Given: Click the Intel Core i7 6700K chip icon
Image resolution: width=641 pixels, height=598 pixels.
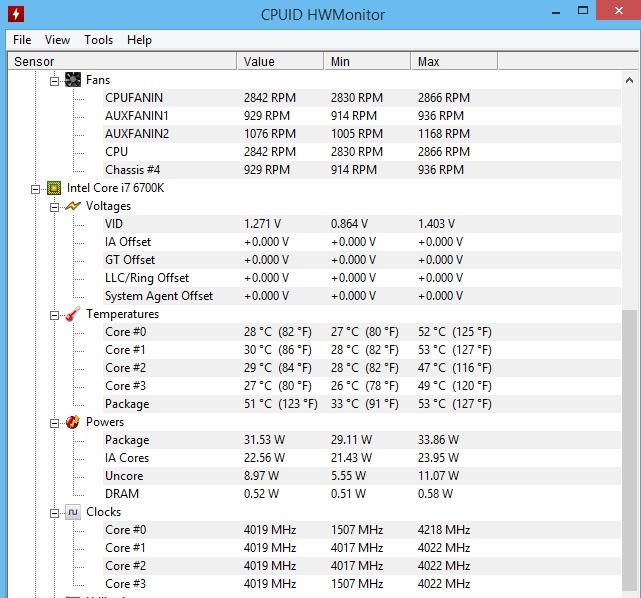Looking at the screenshot, I should coord(54,188).
